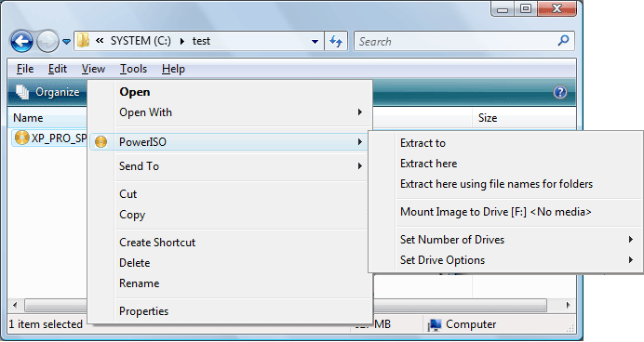Click the Forward navigation arrow button
644x342 pixels.
click(x=47, y=41)
